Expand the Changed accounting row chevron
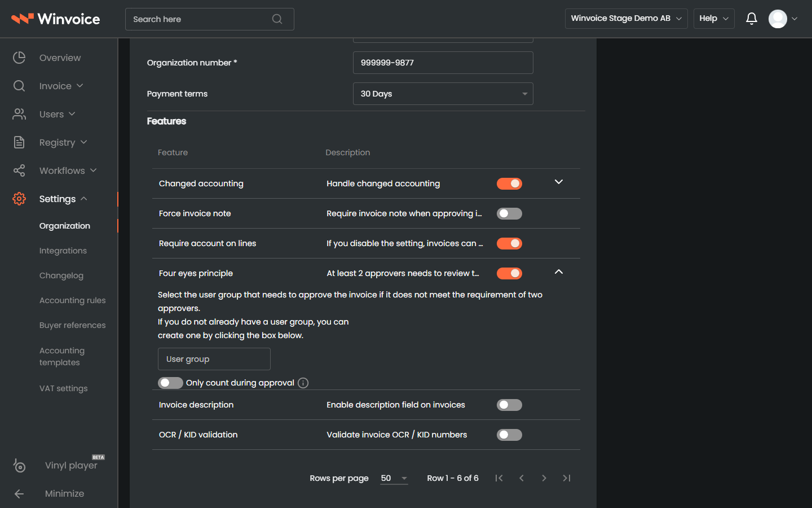The height and width of the screenshot is (508, 812). pyautogui.click(x=559, y=182)
